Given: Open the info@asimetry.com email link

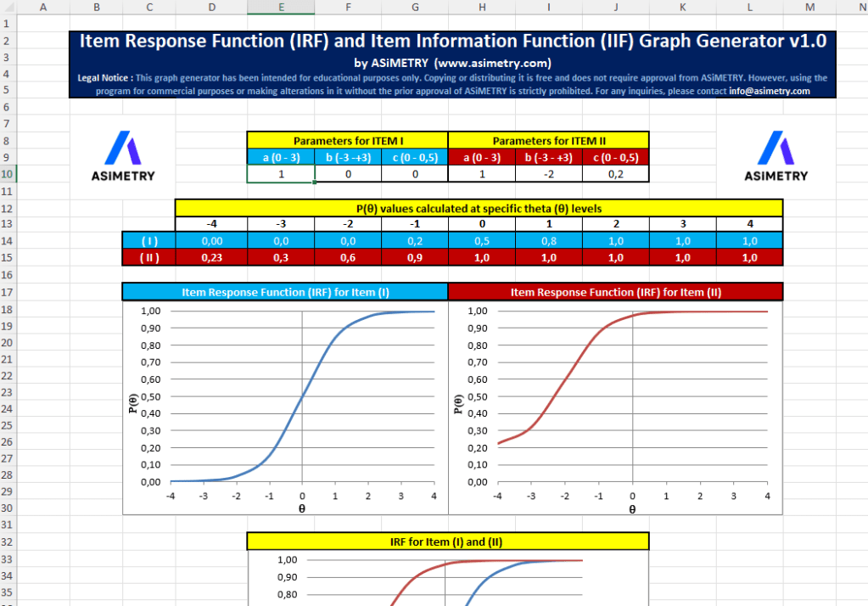Looking at the screenshot, I should 769,91.
